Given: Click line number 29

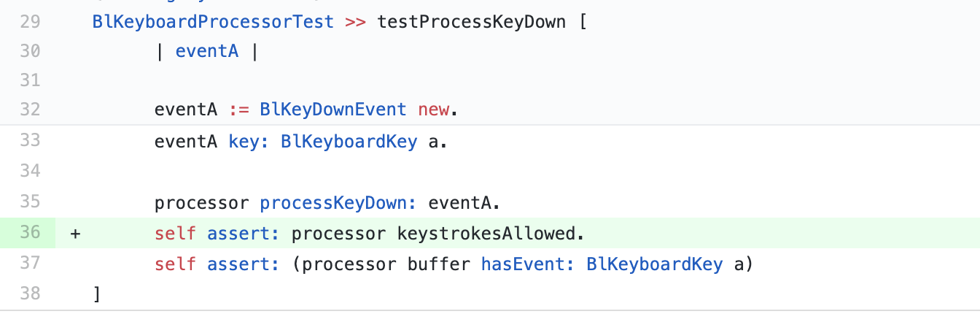Looking at the screenshot, I should coord(30,21).
